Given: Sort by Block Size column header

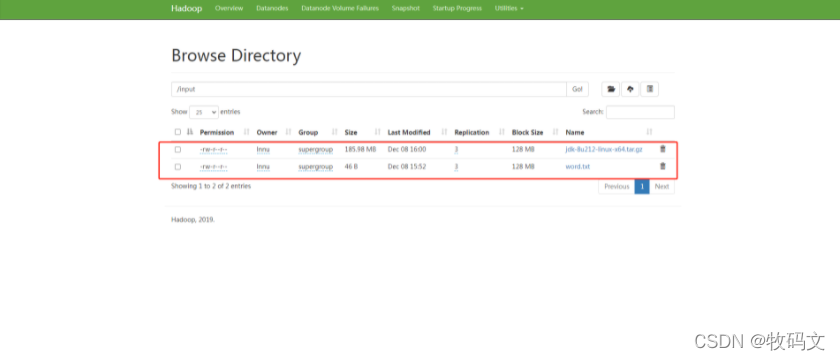Looking at the screenshot, I should pyautogui.click(x=528, y=132).
